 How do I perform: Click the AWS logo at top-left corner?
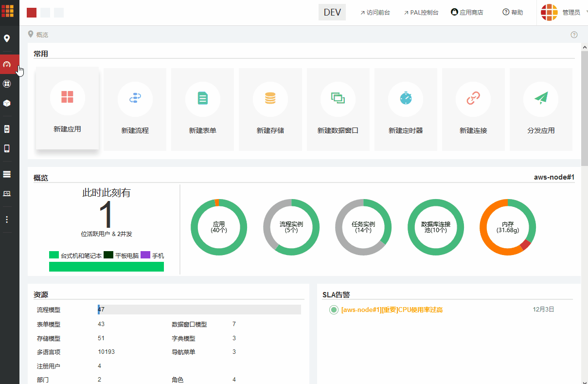coord(7,11)
